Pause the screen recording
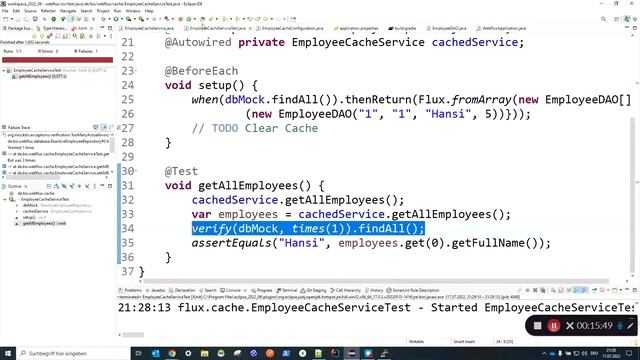The height and width of the screenshot is (360, 640). coord(554,326)
